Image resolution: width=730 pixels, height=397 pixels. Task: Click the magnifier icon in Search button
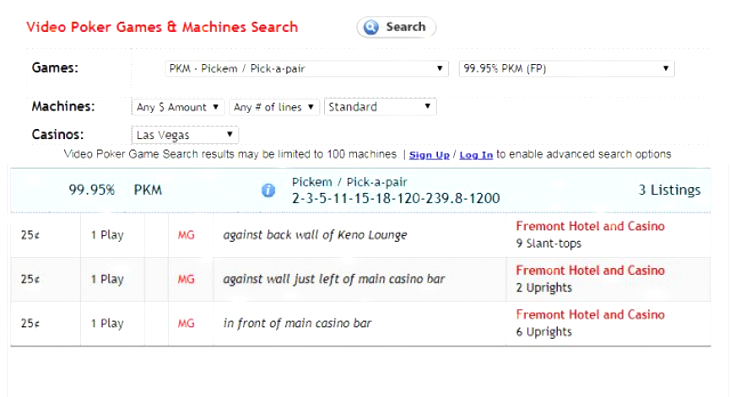[371, 27]
